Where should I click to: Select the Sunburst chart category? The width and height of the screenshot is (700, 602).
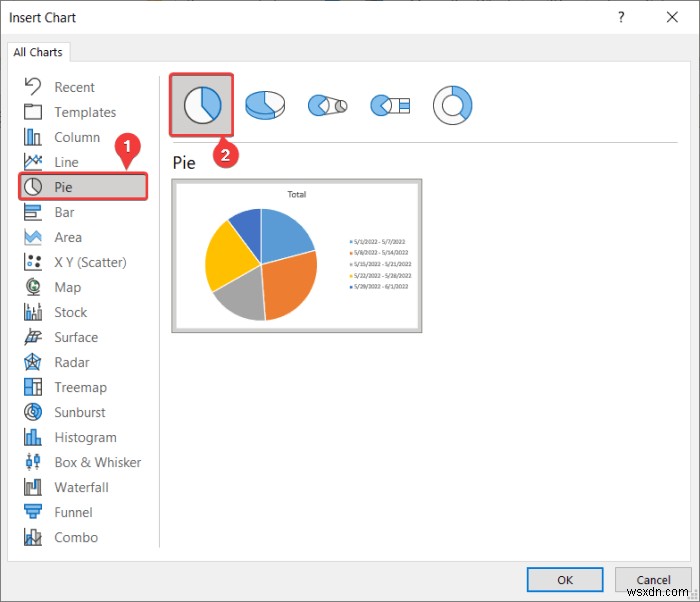pyautogui.click(x=80, y=412)
